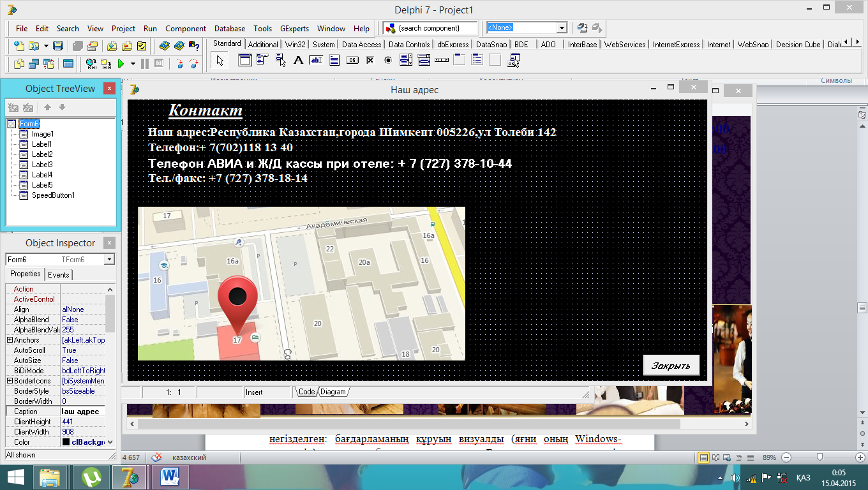The image size is (868, 490).
Task: Pick the Memo component in palette
Action: pos(334,61)
